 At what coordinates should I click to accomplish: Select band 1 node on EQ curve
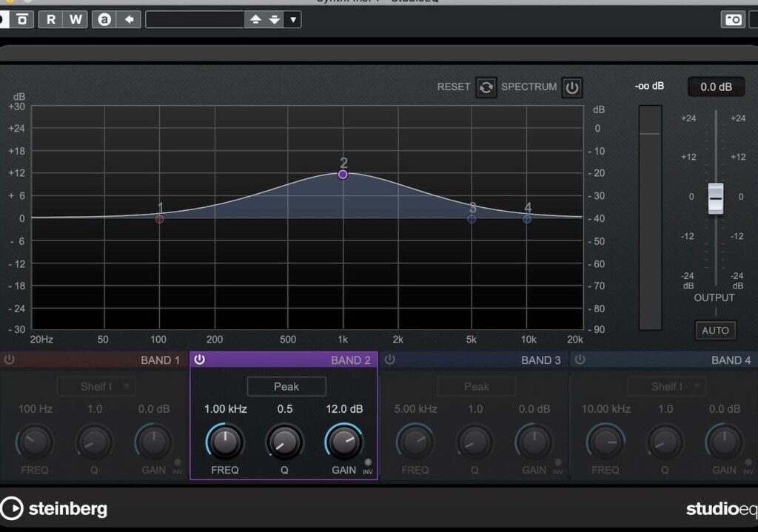(159, 219)
